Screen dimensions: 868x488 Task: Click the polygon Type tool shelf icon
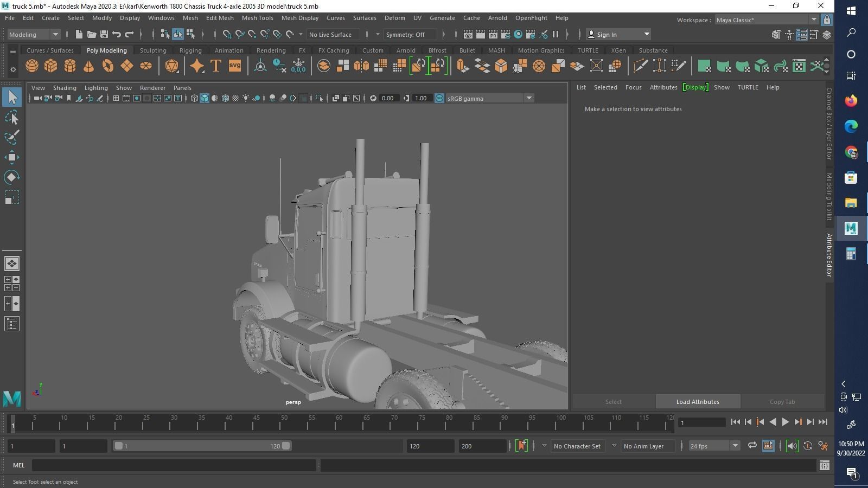tap(216, 66)
